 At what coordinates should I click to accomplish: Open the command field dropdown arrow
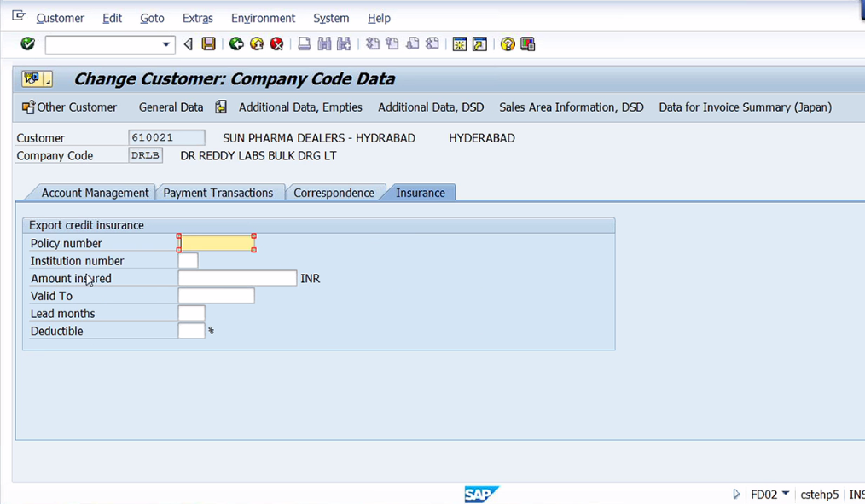tap(165, 44)
